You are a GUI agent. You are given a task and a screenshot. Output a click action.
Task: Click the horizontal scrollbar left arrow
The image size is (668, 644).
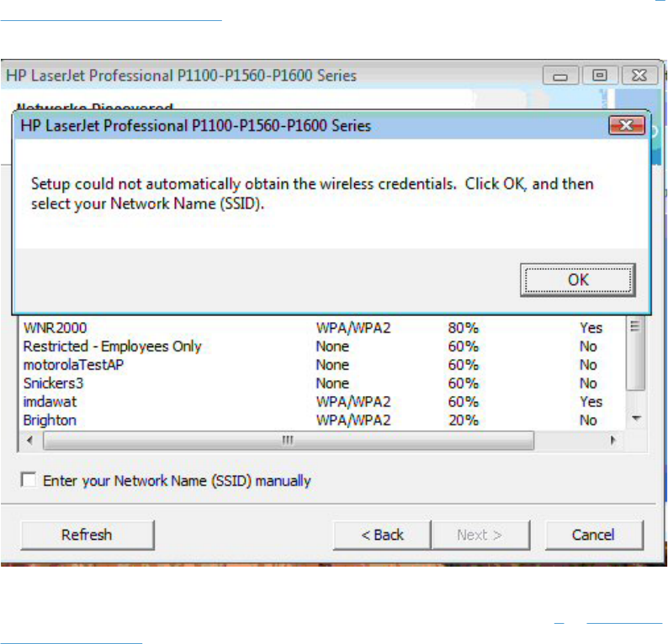(29, 440)
